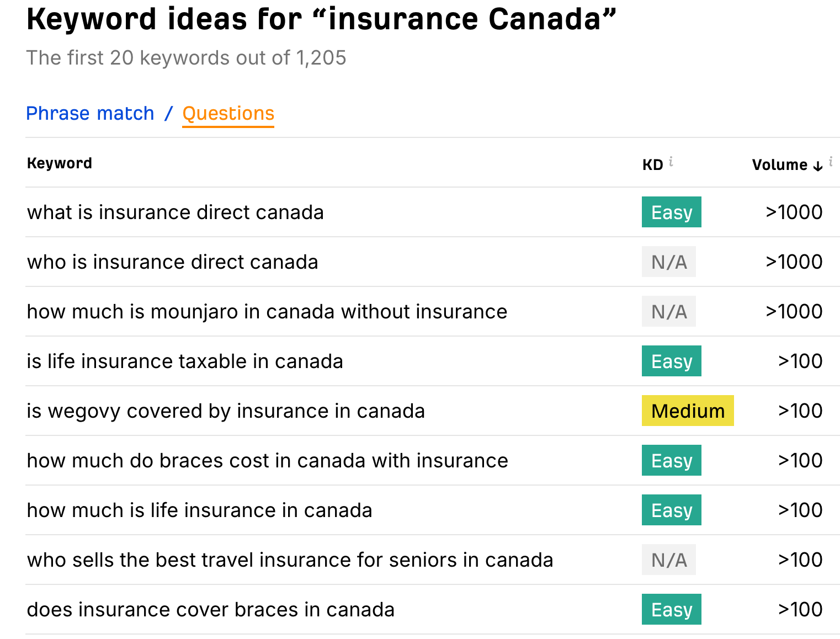840x639 pixels.
Task: Open 'how much do braces cost' keyword
Action: click(x=268, y=461)
